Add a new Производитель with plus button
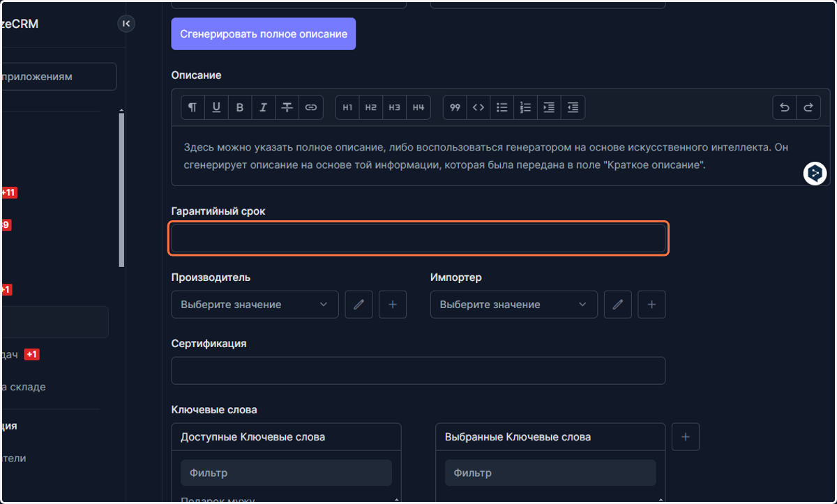837x504 pixels. coord(393,305)
